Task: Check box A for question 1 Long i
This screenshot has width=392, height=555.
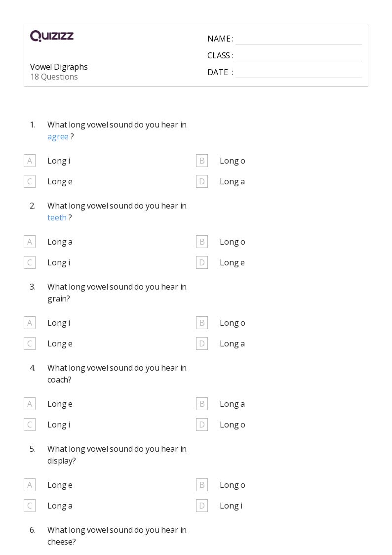Action: point(30,161)
